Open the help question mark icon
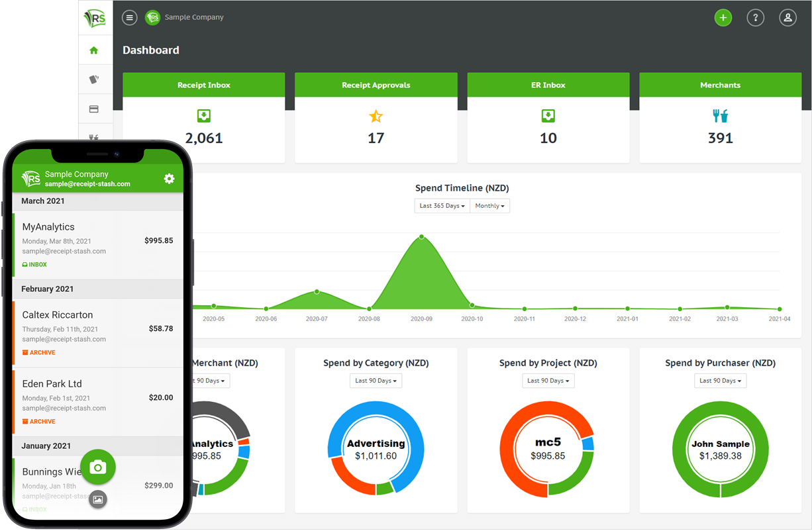Viewport: 812px width, 531px height. tap(756, 18)
